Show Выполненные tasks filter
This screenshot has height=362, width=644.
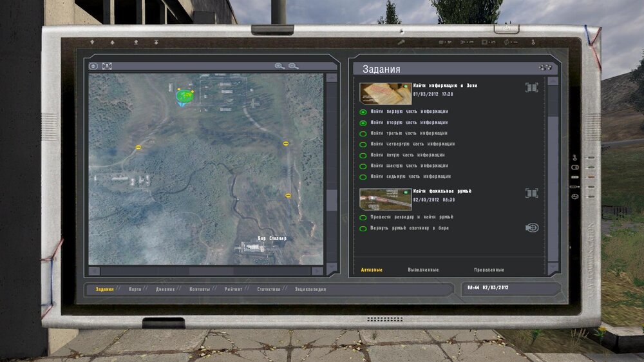[x=423, y=270]
